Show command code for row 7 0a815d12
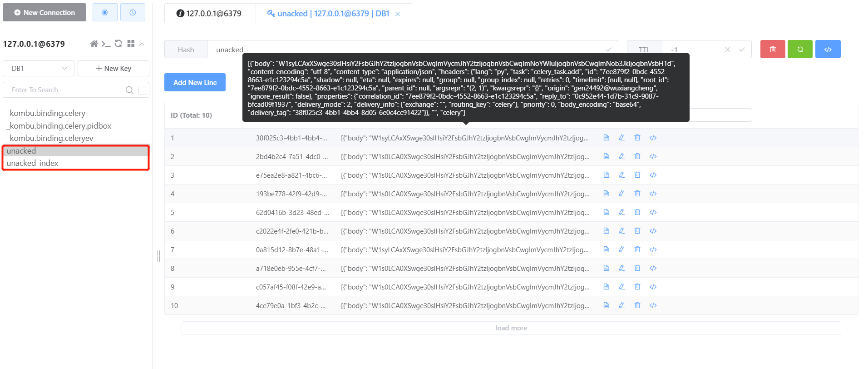The width and height of the screenshot is (868, 369). click(x=653, y=249)
